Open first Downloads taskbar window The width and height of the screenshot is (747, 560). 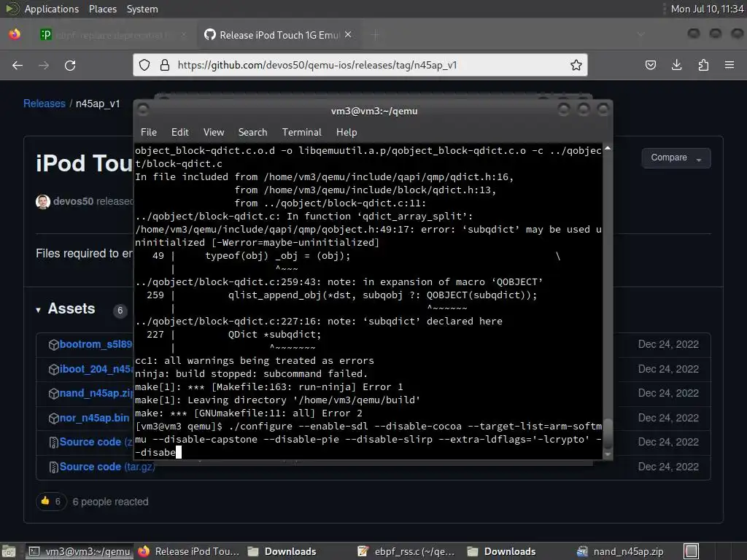[282, 551]
